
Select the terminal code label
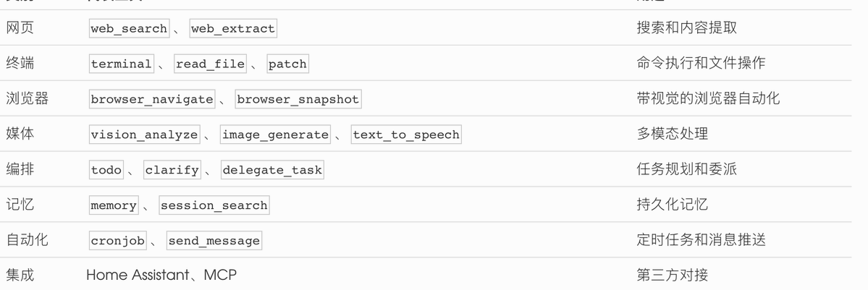pyautogui.click(x=121, y=64)
